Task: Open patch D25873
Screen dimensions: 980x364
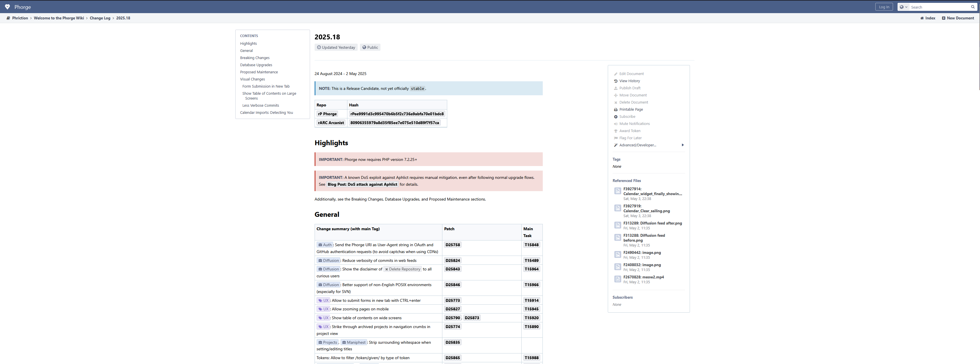Action: point(472,318)
